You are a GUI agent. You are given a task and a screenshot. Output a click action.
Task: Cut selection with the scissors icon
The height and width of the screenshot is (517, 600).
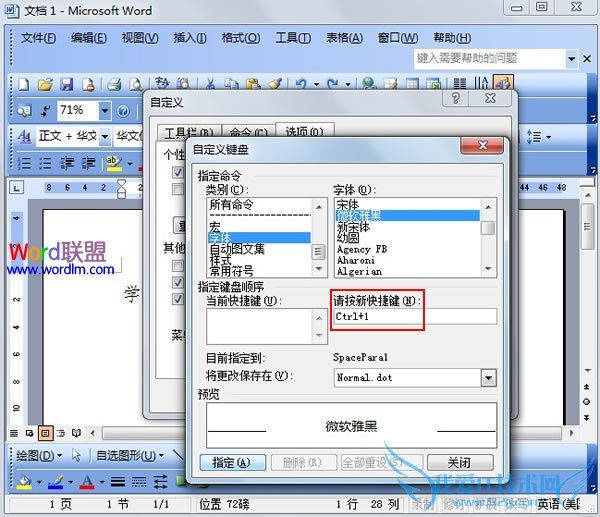210,83
